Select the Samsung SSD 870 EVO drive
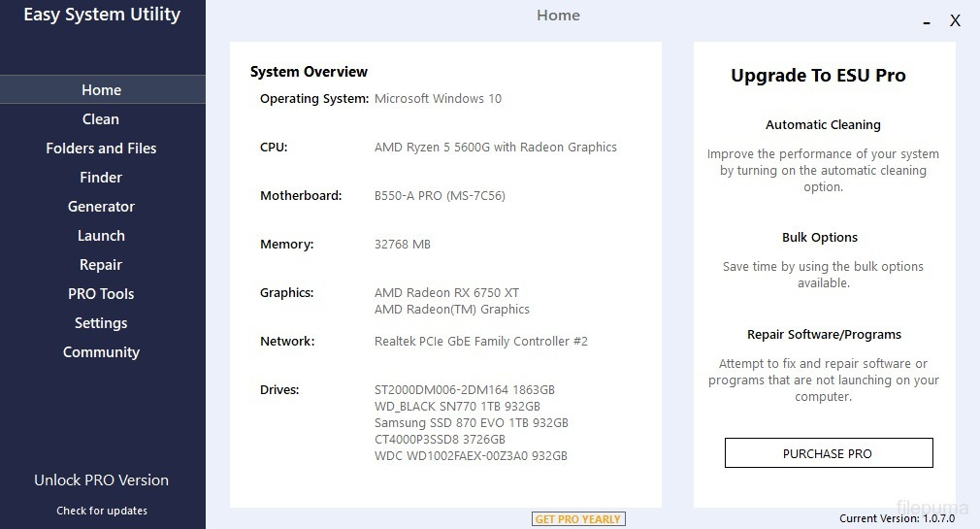The width and height of the screenshot is (980, 529). [x=472, y=422]
